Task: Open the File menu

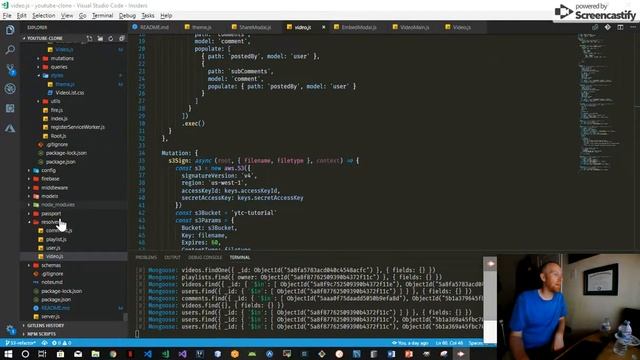Action: [7, 16]
